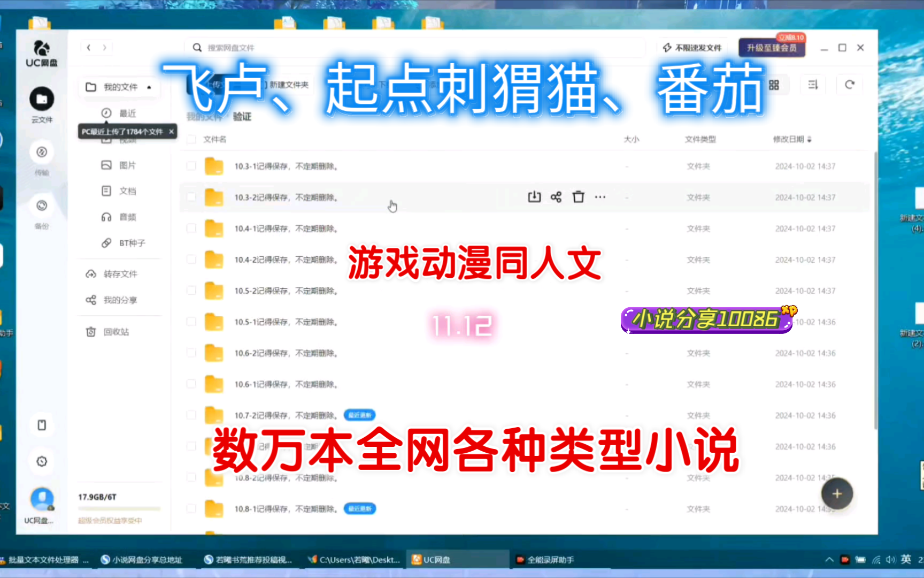Check the select-all checkbox beside 文件名

pos(191,139)
